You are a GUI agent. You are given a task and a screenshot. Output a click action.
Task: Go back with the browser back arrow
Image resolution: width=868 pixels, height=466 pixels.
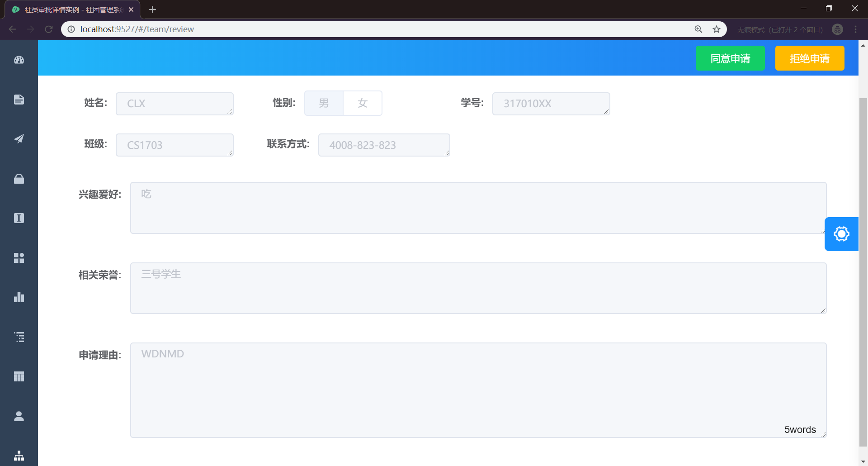click(x=13, y=29)
